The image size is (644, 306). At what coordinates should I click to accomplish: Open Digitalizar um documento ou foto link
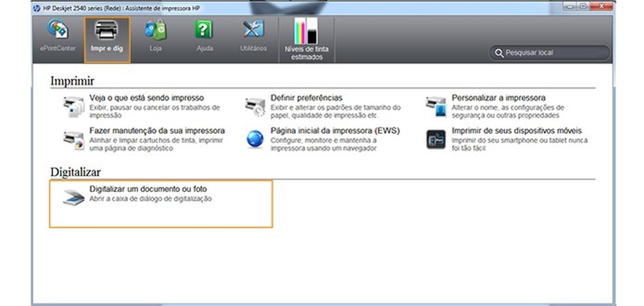pos(149,189)
